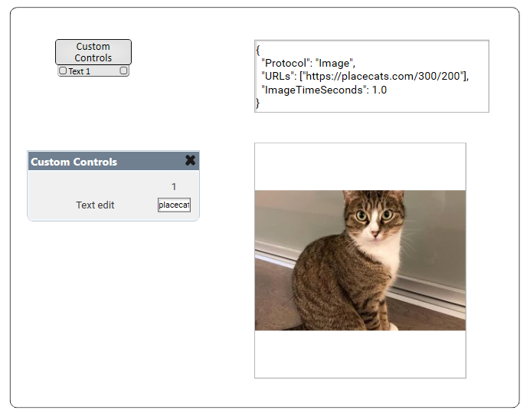Close the Custom Controls panel
The height and width of the screenshot is (420, 530).
[190, 161]
